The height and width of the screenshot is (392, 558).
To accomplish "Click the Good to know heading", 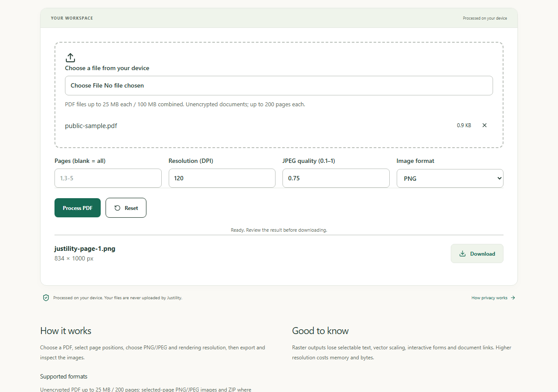I will 320,331.
